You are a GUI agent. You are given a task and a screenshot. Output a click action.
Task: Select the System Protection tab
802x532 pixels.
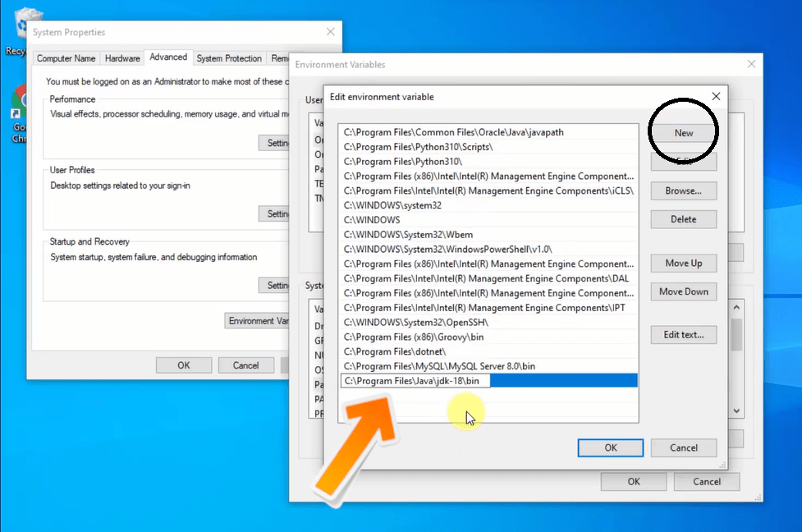click(229, 58)
